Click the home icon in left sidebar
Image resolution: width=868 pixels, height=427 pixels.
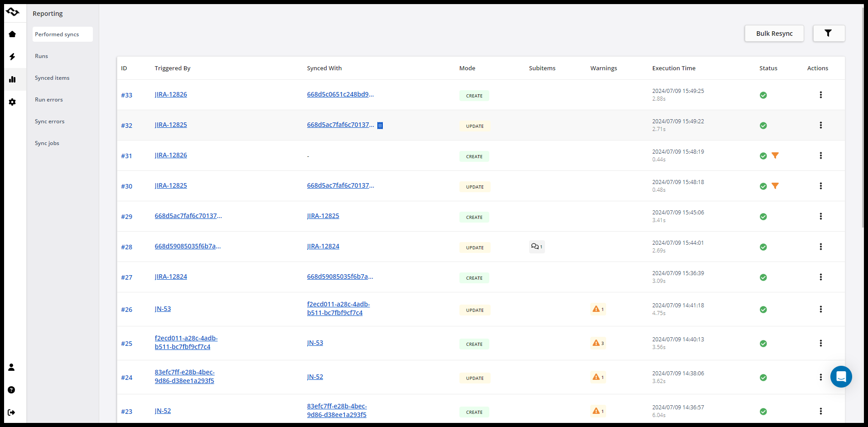tap(12, 34)
